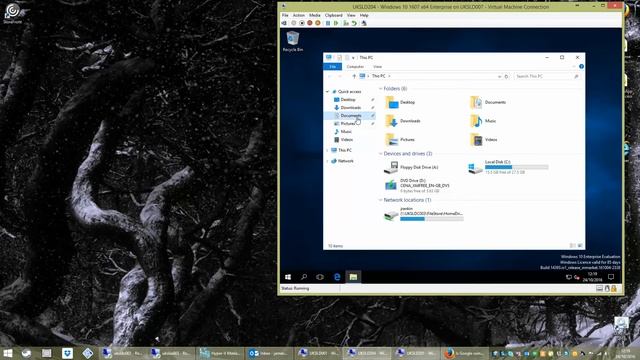Launch Edge from the VM taskbar
This screenshot has height=360, width=640.
click(x=337, y=277)
